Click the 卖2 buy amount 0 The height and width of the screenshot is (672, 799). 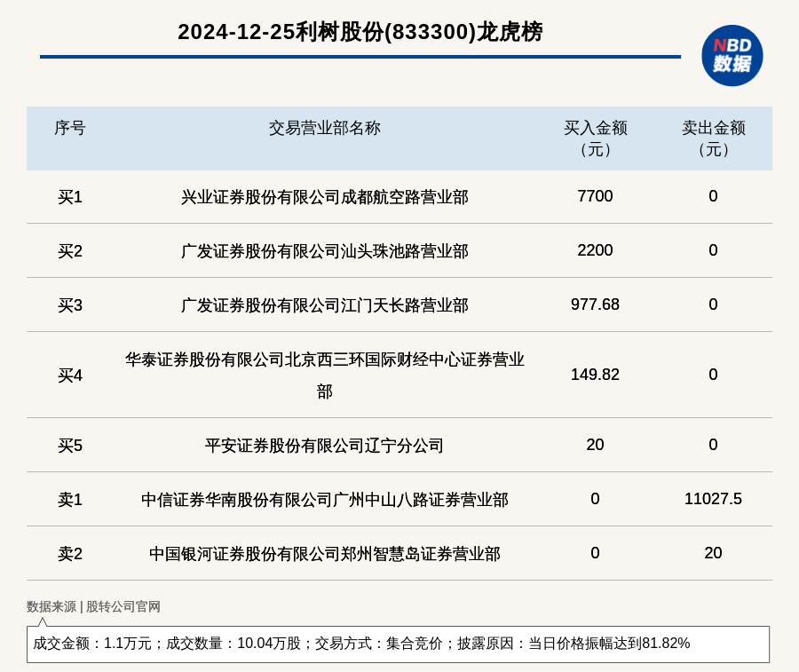click(x=595, y=553)
